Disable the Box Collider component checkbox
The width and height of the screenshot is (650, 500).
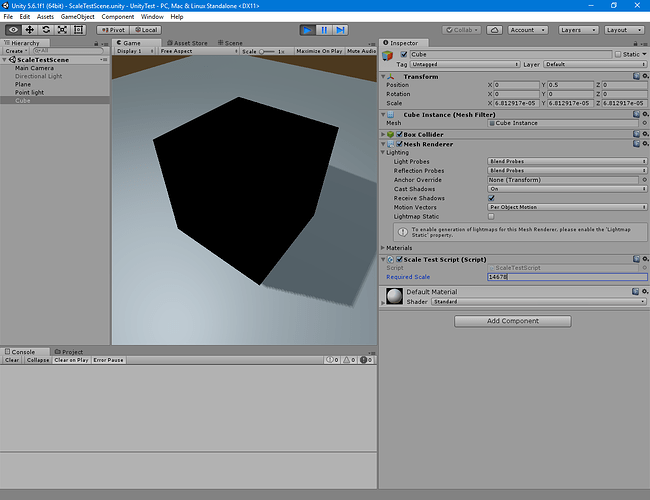tap(400, 134)
